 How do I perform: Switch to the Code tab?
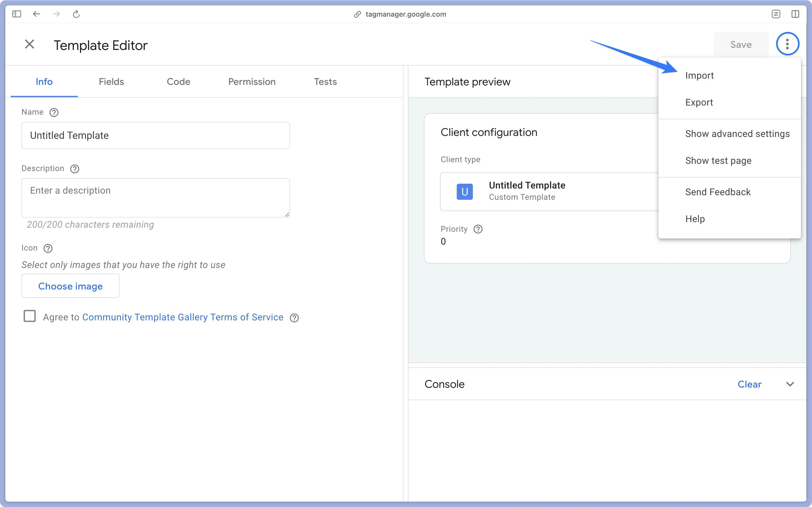pos(178,81)
